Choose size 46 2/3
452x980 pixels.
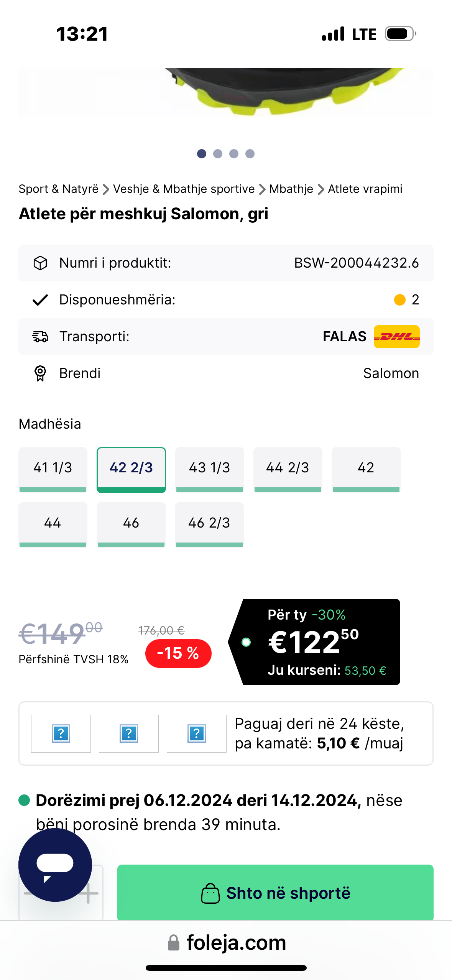click(209, 524)
